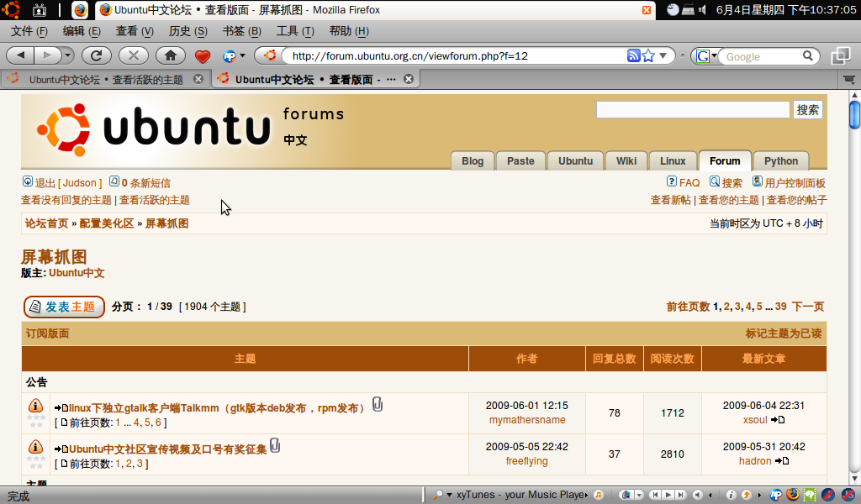Jump to latest post by xsoul
The image size is (861, 504).
point(778,420)
